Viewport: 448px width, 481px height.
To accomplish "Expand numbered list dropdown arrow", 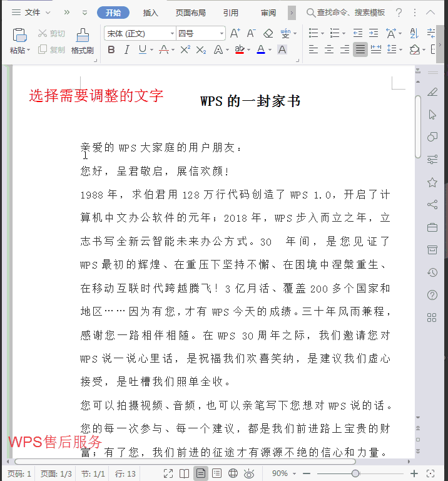I will tap(344, 33).
